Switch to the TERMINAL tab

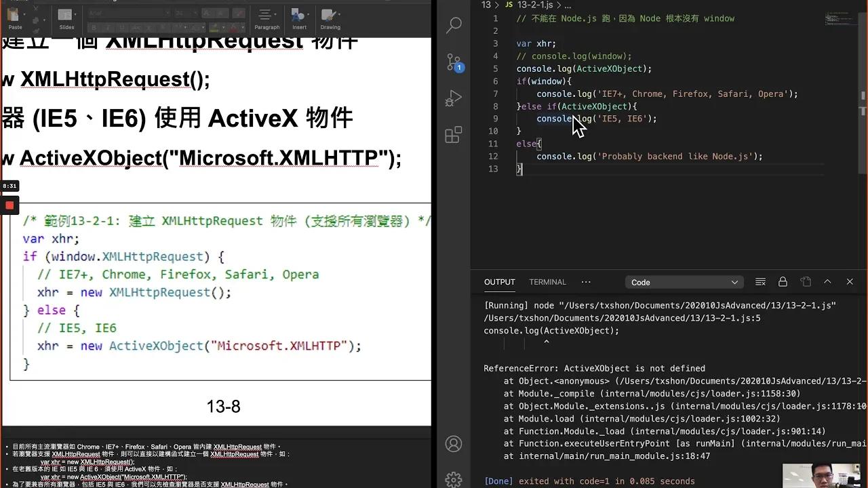pyautogui.click(x=547, y=282)
